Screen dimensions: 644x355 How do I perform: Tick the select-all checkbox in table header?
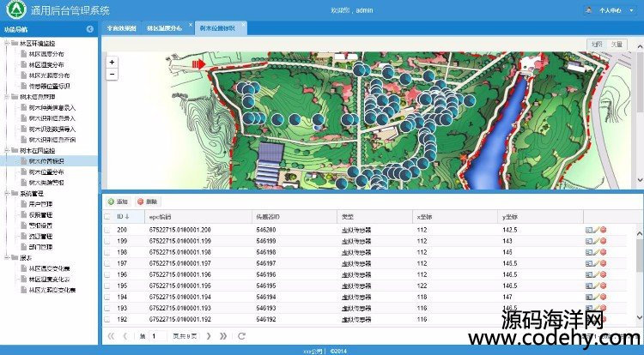tap(107, 217)
